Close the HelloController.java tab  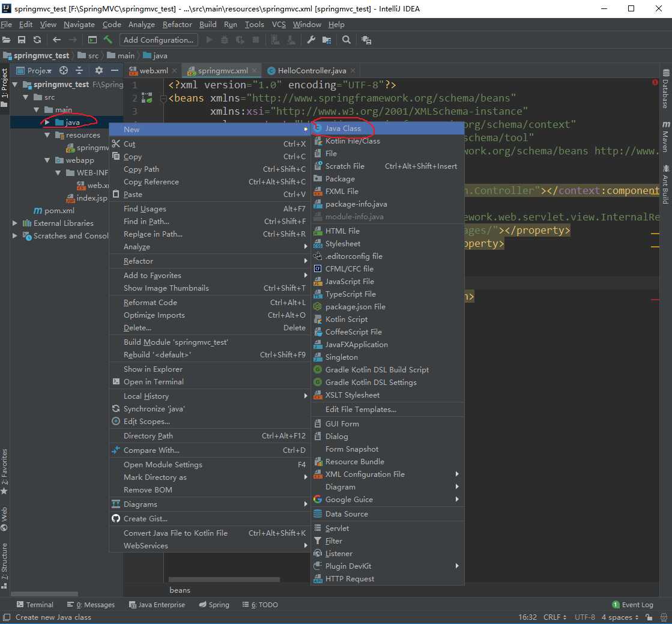[353, 71]
